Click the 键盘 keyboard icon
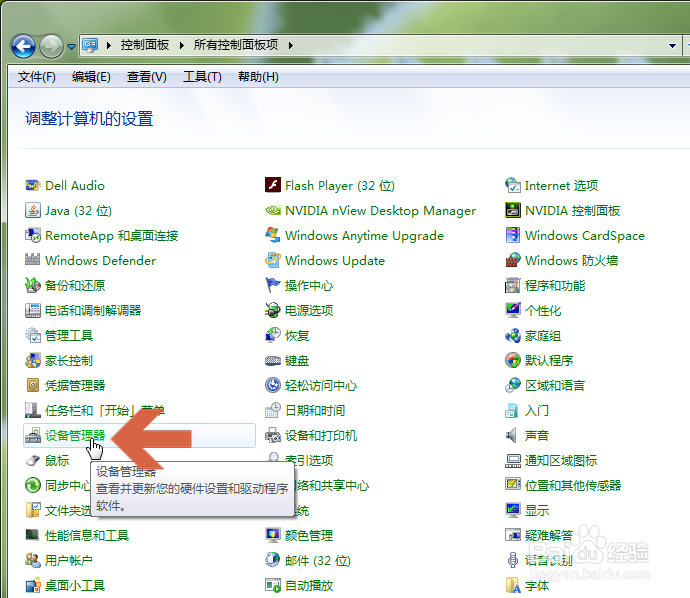Viewport: 690px width, 598px height. click(273, 361)
